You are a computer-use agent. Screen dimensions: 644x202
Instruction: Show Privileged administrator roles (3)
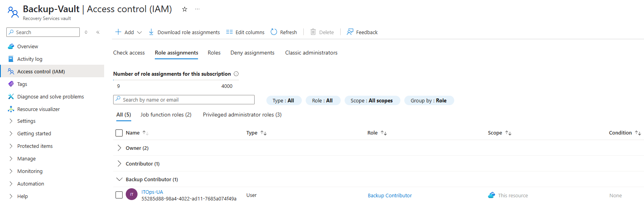click(x=242, y=115)
